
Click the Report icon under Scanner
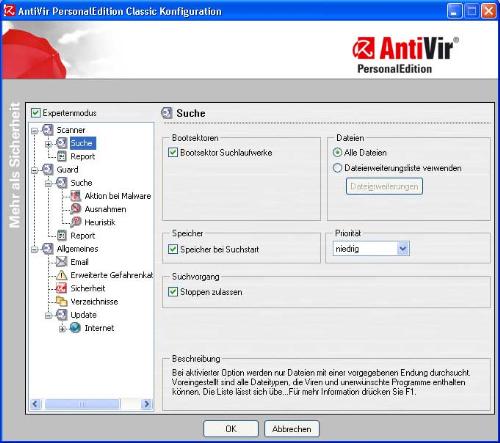tap(62, 156)
